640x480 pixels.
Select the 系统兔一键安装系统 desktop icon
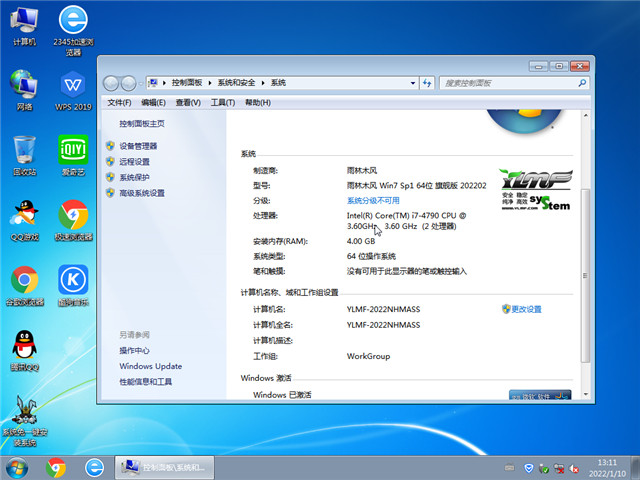tap(24, 421)
